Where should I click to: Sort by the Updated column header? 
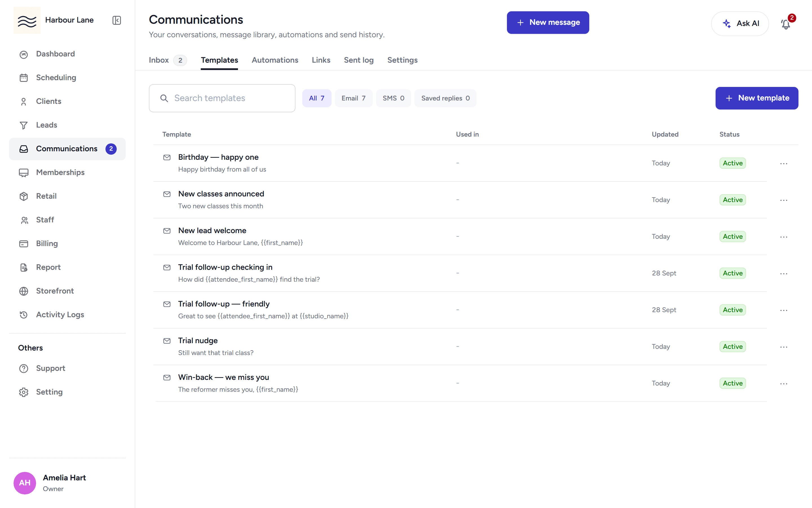(x=665, y=134)
